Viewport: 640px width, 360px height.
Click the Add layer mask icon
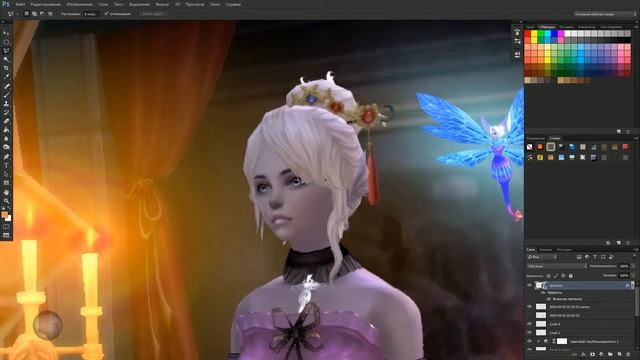pyautogui.click(x=592, y=354)
